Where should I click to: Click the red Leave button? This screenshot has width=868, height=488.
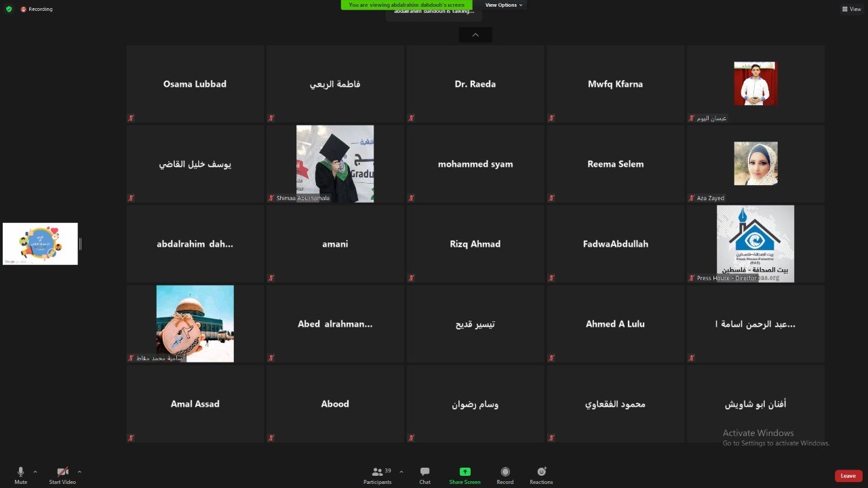(848, 476)
